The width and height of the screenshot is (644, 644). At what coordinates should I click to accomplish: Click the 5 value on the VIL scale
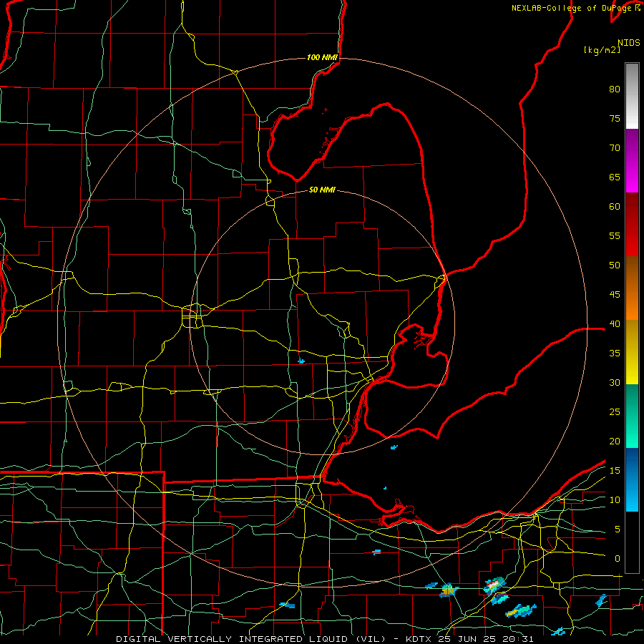618,530
